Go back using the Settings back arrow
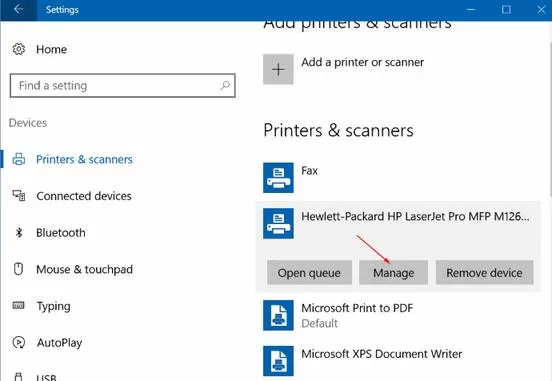This screenshot has width=552, height=381. point(18,10)
